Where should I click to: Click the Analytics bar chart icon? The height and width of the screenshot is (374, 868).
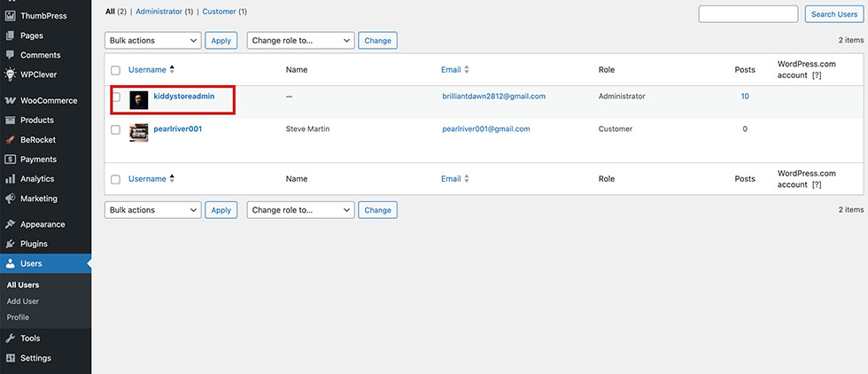11,179
